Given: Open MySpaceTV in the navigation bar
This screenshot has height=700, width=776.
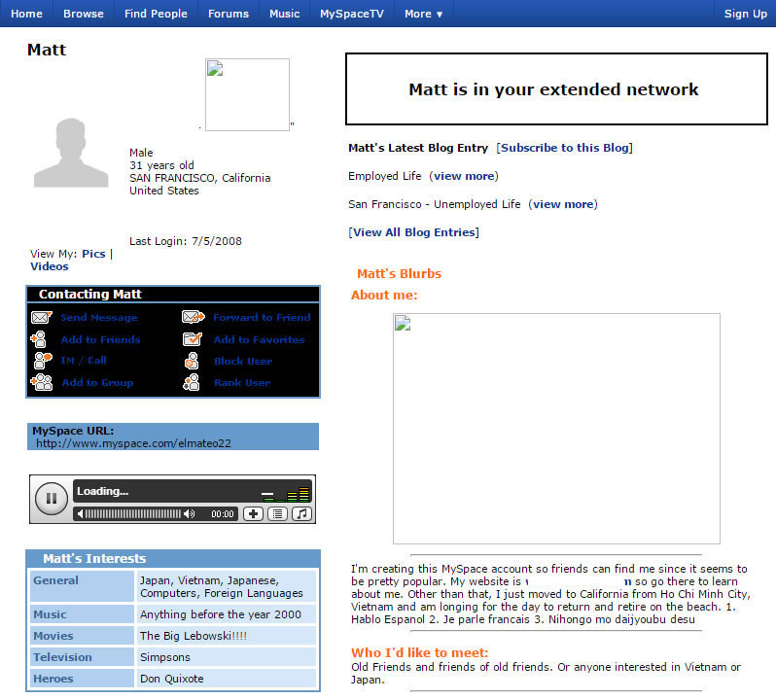Looking at the screenshot, I should coord(352,14).
